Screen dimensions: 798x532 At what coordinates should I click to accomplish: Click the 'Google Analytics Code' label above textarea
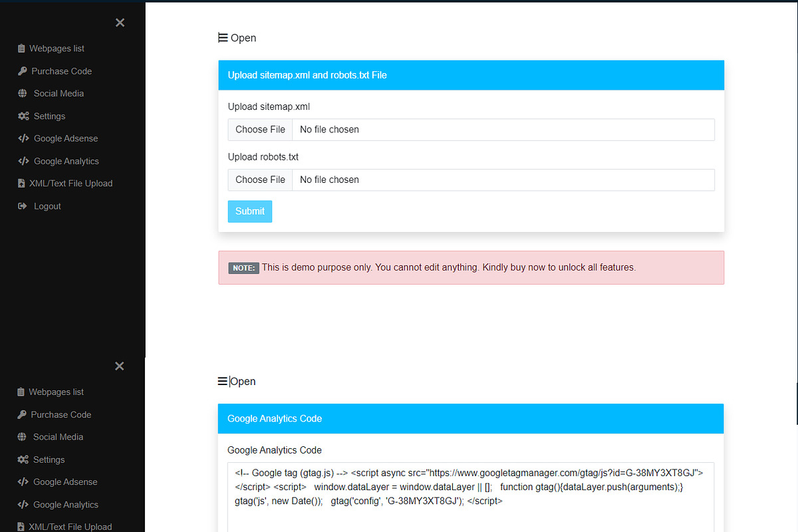click(x=275, y=450)
